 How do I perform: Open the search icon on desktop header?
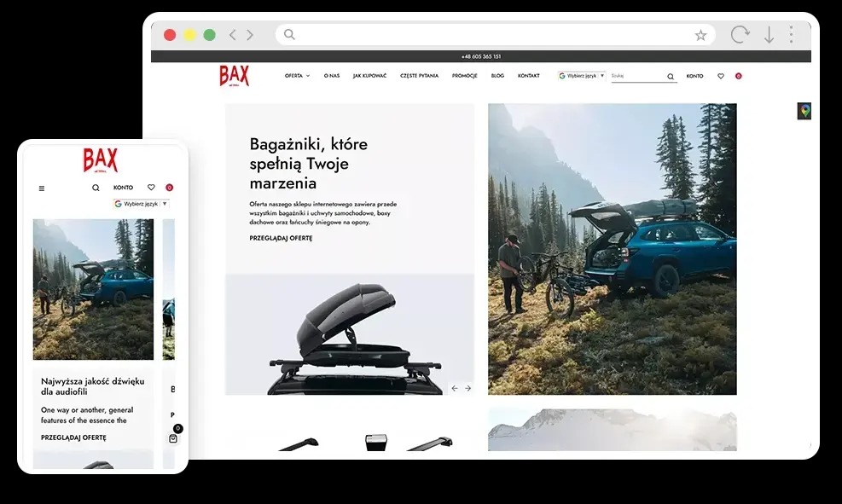671,76
